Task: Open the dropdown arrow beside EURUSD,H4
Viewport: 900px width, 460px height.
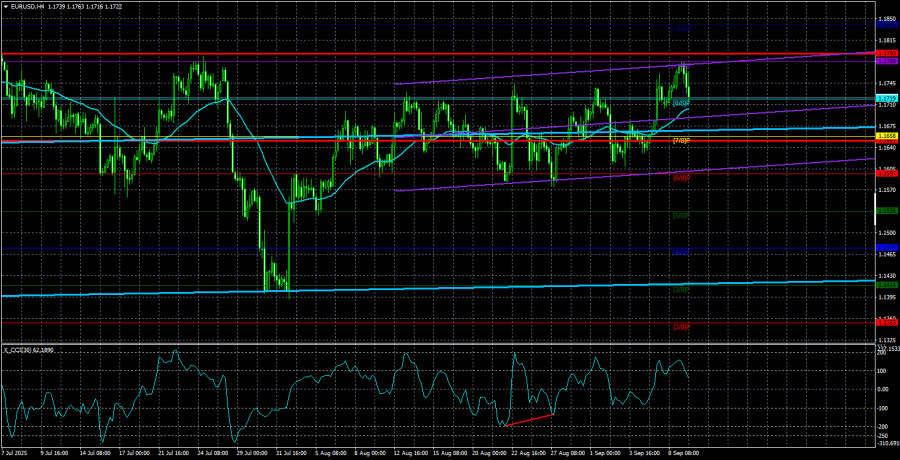Action: [x=5, y=7]
